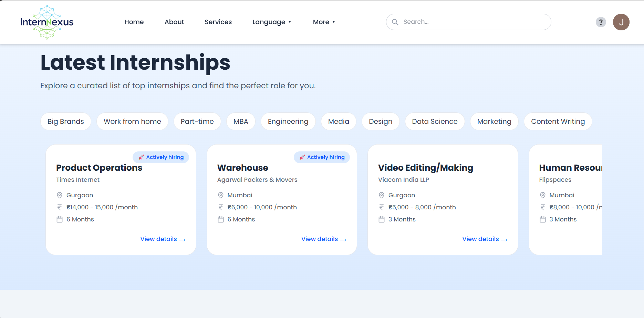Select the Engineering category
644x318 pixels.
coord(288,121)
